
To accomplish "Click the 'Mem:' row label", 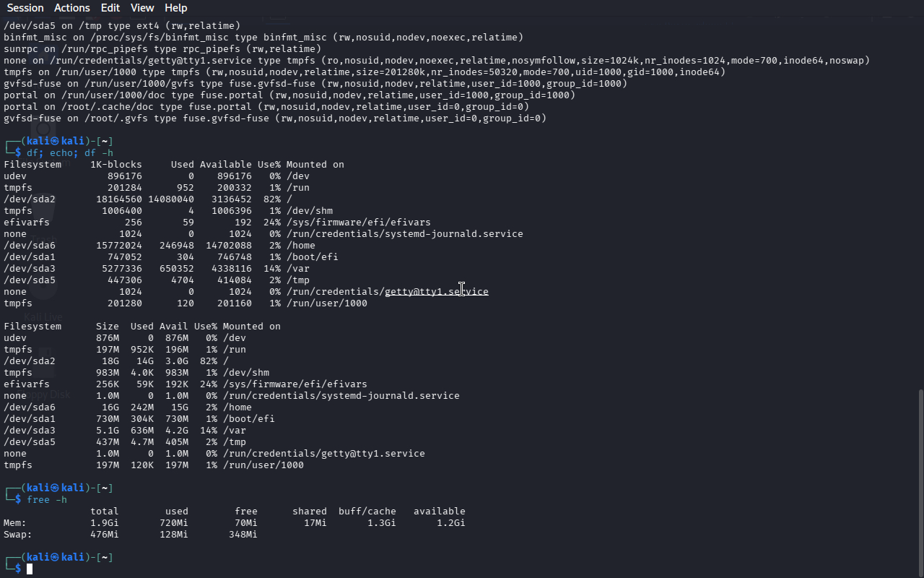I will (x=15, y=523).
